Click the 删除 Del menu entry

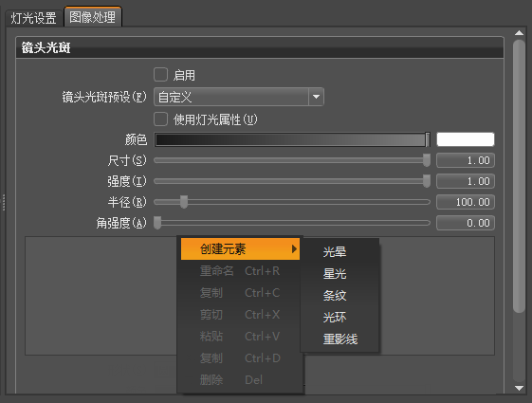pyautogui.click(x=240, y=379)
